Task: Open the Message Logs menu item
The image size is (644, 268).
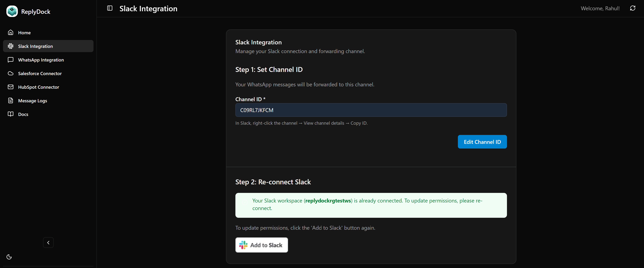Action: [32, 101]
